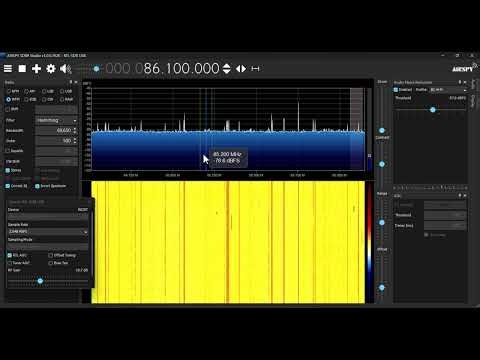This screenshot has height=360, width=480.
Task: Stop the radio with the square button
Action: [22, 69]
